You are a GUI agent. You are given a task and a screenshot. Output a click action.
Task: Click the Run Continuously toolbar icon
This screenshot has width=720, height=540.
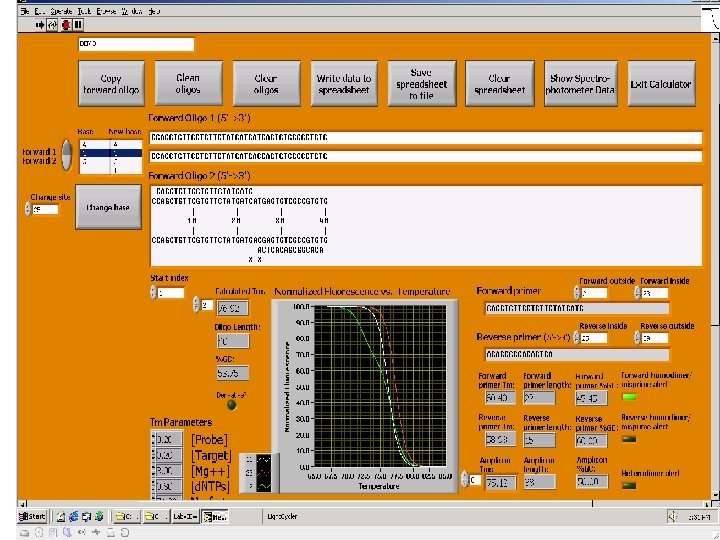point(54,23)
